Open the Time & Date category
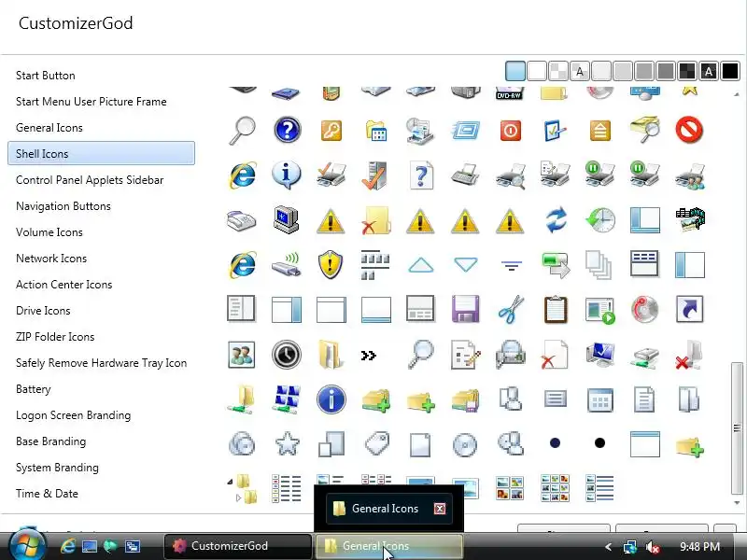747x560 pixels. [x=47, y=494]
